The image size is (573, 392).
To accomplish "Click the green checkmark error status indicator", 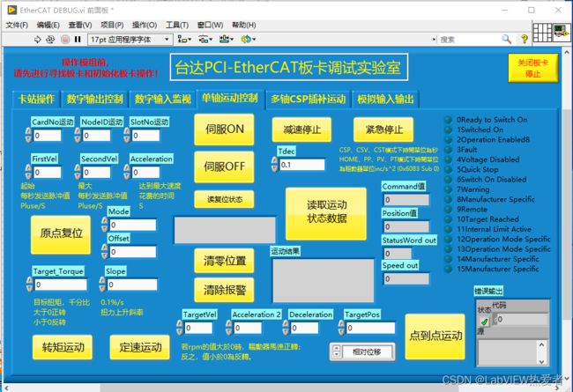I will (484, 322).
